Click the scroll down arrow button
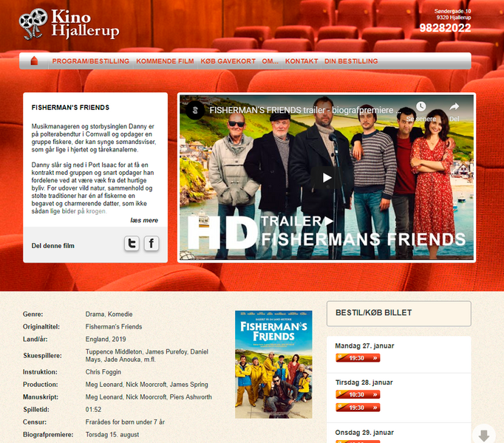Screen dimensions: 504x443 484,436
